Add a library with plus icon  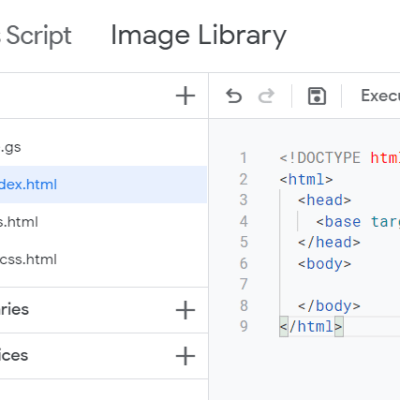point(185,310)
